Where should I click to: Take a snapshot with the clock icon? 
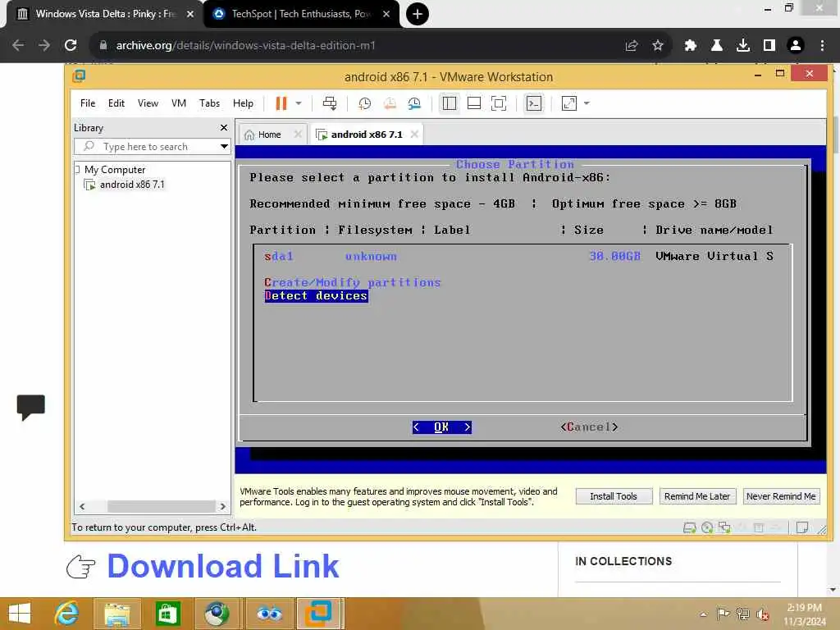coord(364,103)
